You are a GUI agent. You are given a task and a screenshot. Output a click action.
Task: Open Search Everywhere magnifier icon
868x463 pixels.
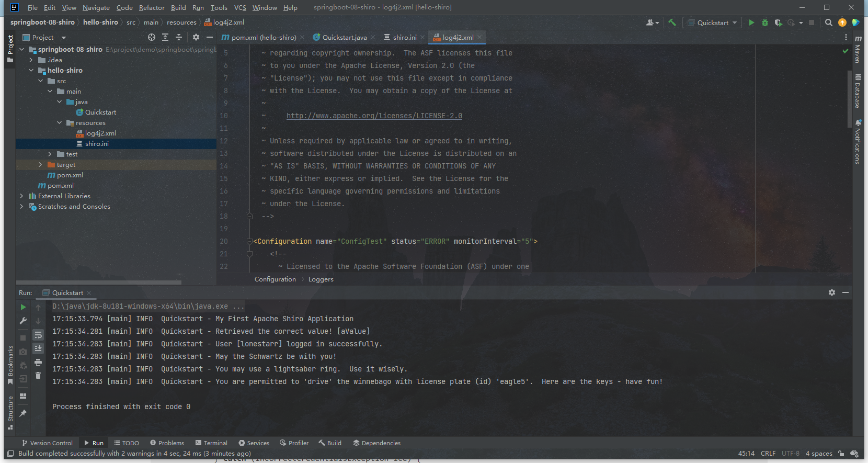pyautogui.click(x=829, y=22)
